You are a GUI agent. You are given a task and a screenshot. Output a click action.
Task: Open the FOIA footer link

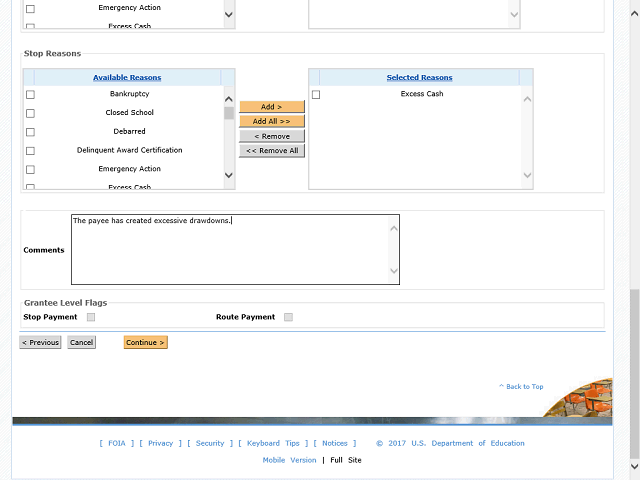click(x=117, y=443)
